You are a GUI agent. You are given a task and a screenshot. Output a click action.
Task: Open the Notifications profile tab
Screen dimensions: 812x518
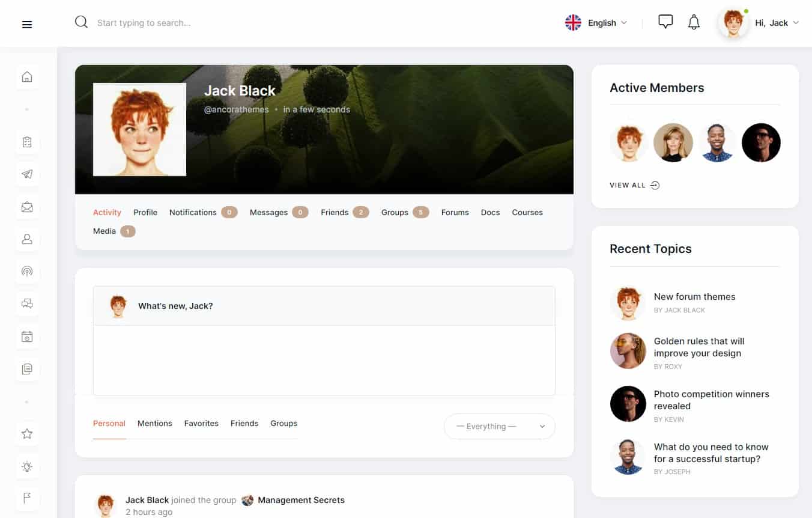tap(193, 213)
